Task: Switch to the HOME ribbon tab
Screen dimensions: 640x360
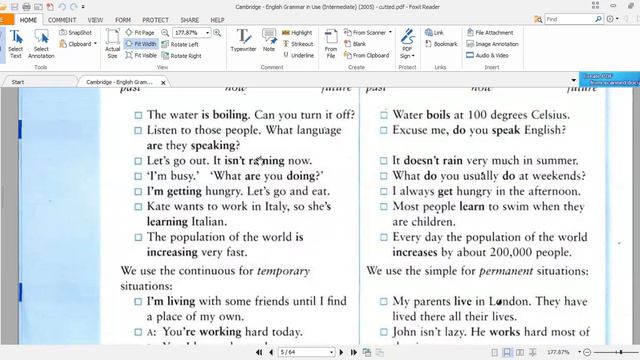Action: point(28,20)
